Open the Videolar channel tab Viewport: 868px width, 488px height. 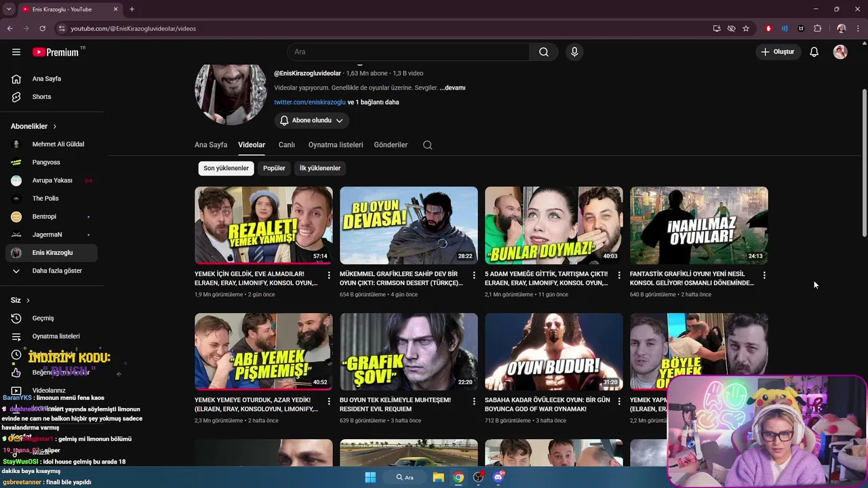point(252,145)
